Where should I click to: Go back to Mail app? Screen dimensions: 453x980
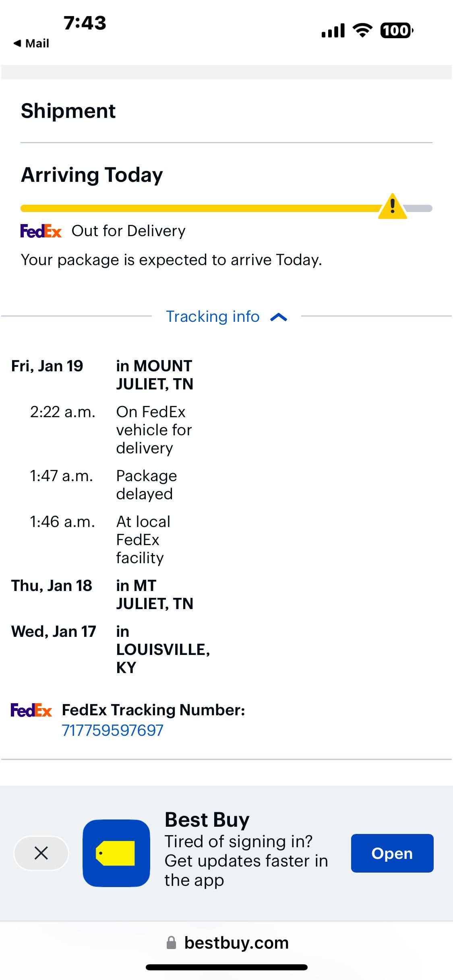click(x=31, y=43)
